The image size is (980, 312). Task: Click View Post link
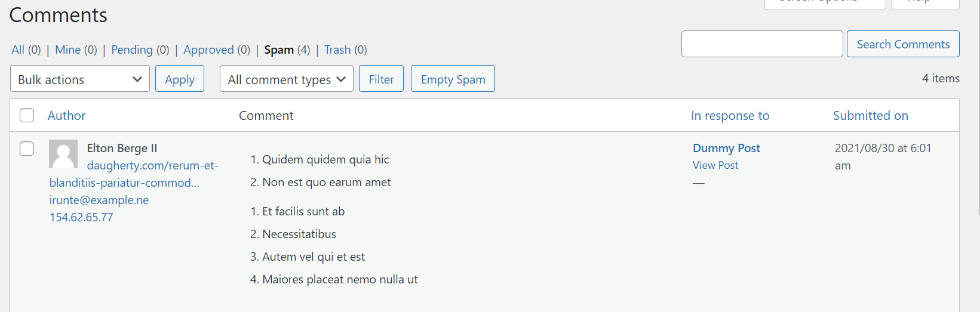pyautogui.click(x=715, y=165)
